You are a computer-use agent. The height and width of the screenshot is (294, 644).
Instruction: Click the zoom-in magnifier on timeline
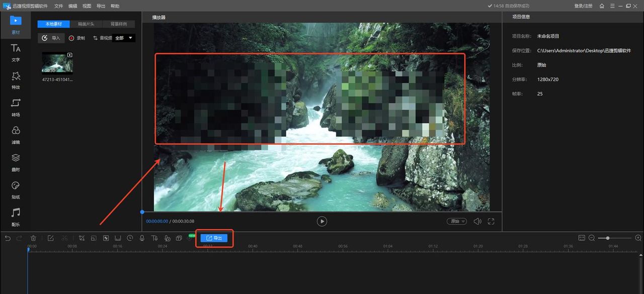click(x=638, y=238)
